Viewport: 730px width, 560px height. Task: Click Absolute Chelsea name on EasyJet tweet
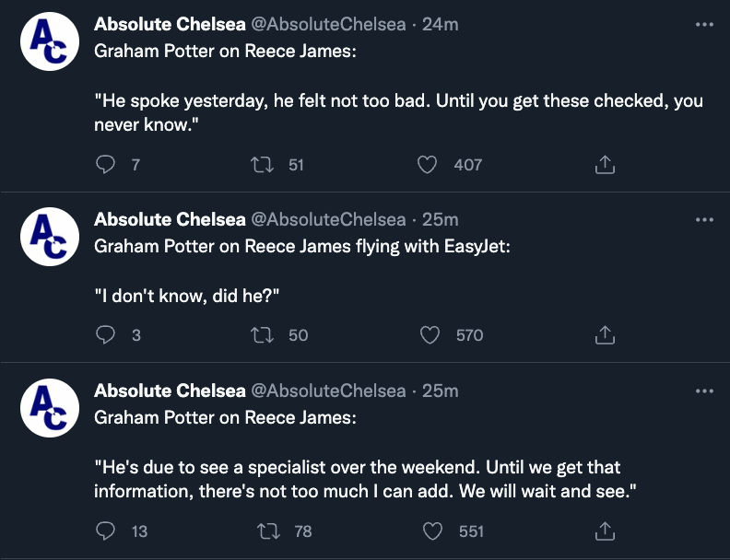point(170,220)
